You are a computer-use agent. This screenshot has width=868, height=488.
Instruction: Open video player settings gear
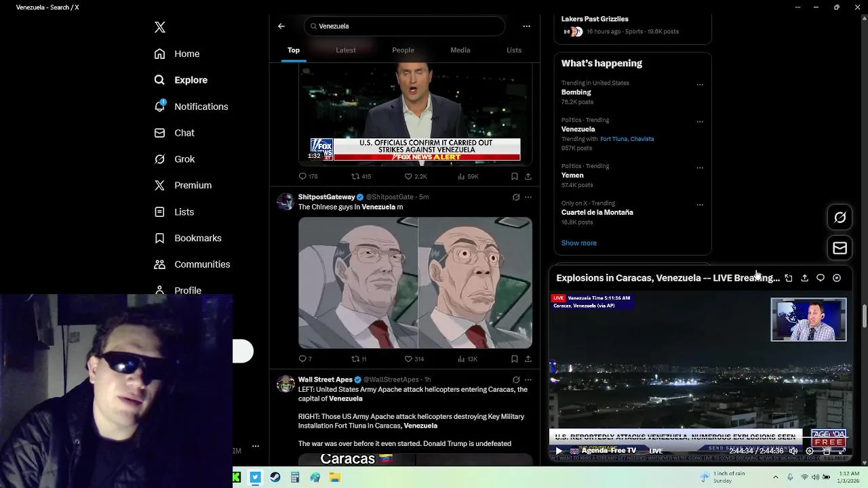click(810, 451)
